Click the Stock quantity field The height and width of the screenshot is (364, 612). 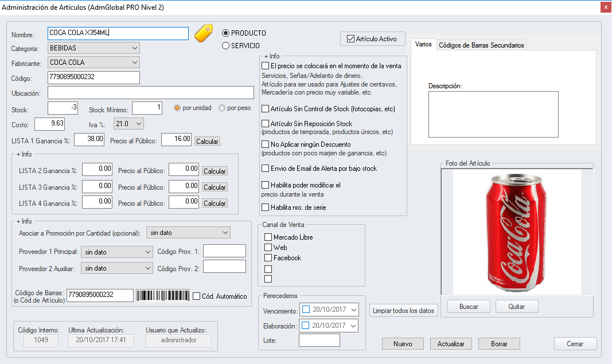point(63,108)
